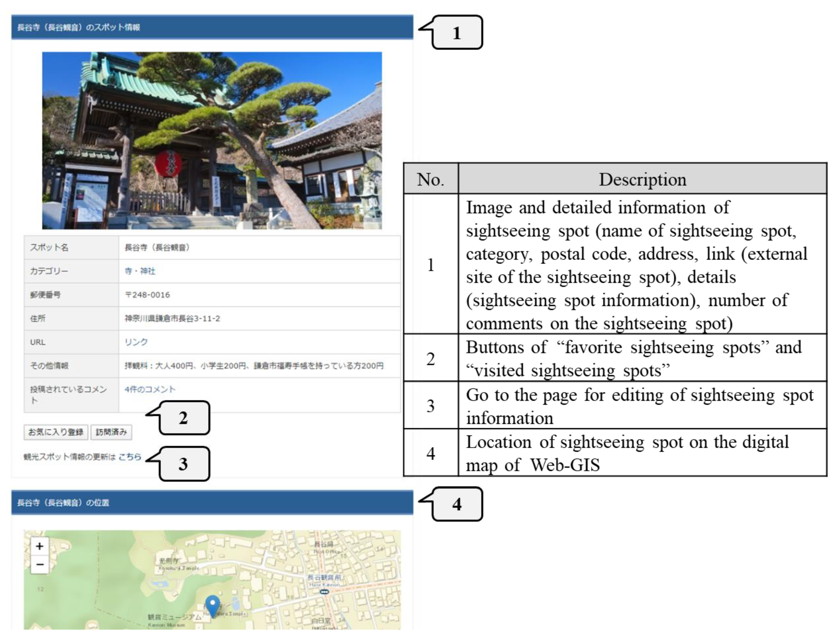Screen dimensions: 839x644
Task: Click the 訪問済み visited button
Action: [x=111, y=432]
